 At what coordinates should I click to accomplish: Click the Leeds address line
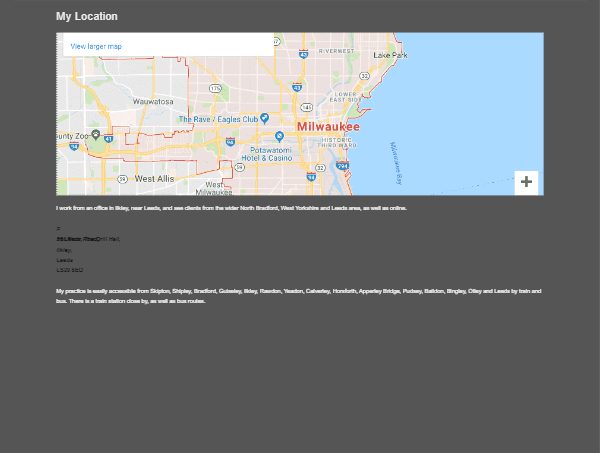[65, 260]
